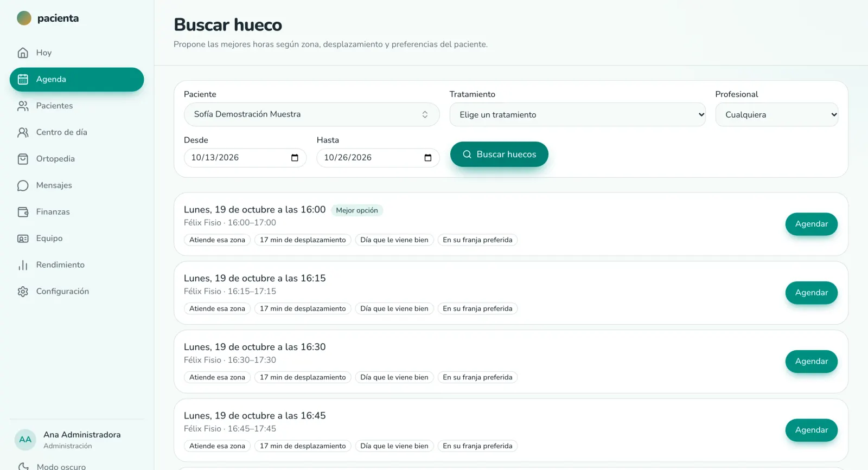Click the Rendimiento bar chart icon

[x=23, y=265]
